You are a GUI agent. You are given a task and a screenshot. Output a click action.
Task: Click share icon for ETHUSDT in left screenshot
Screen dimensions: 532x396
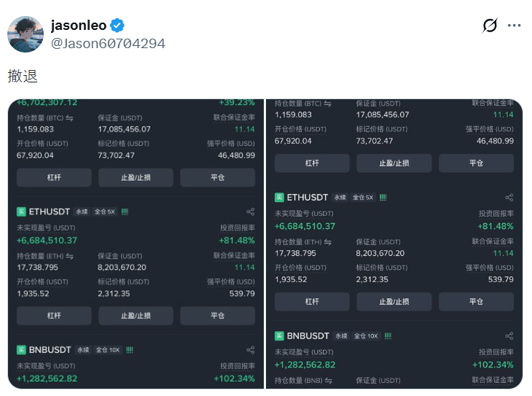251,211
